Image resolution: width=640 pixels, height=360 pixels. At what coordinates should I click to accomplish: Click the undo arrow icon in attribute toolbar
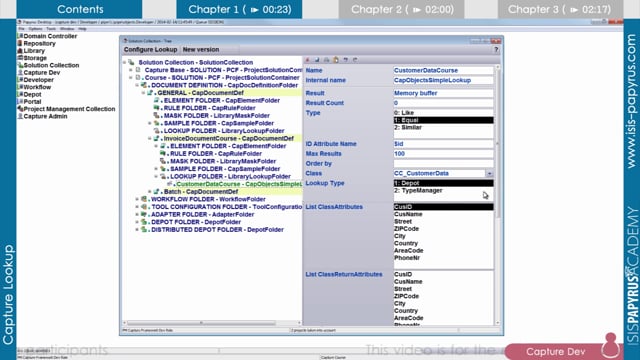point(345,60)
